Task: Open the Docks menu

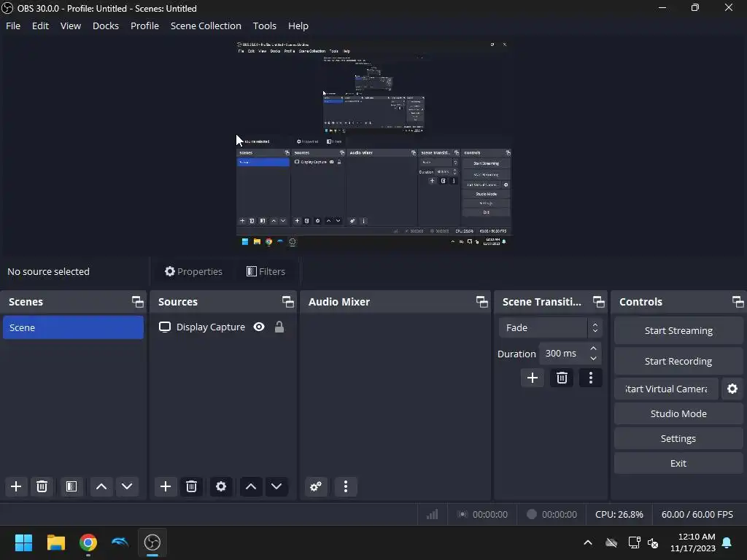Action: pyautogui.click(x=106, y=26)
